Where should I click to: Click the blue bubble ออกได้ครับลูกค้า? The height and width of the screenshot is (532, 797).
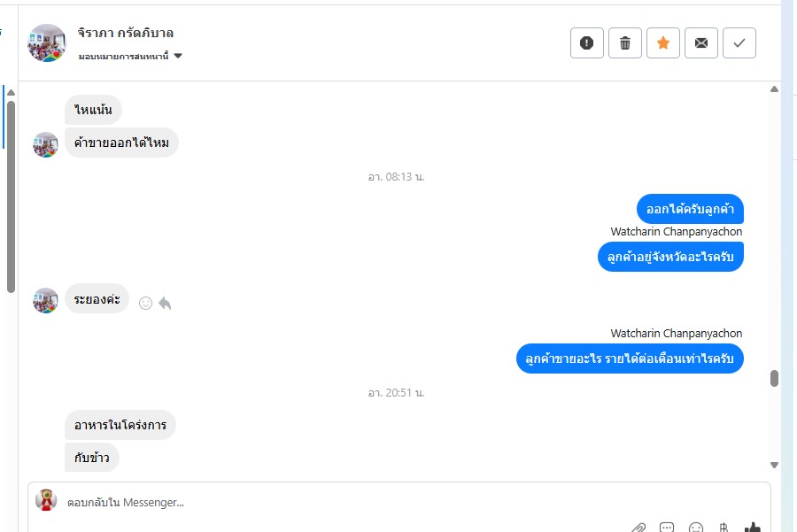[690, 209]
